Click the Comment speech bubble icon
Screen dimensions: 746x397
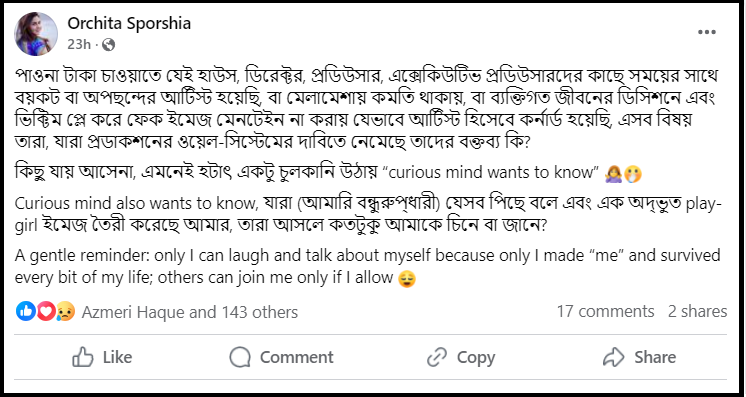click(x=240, y=357)
